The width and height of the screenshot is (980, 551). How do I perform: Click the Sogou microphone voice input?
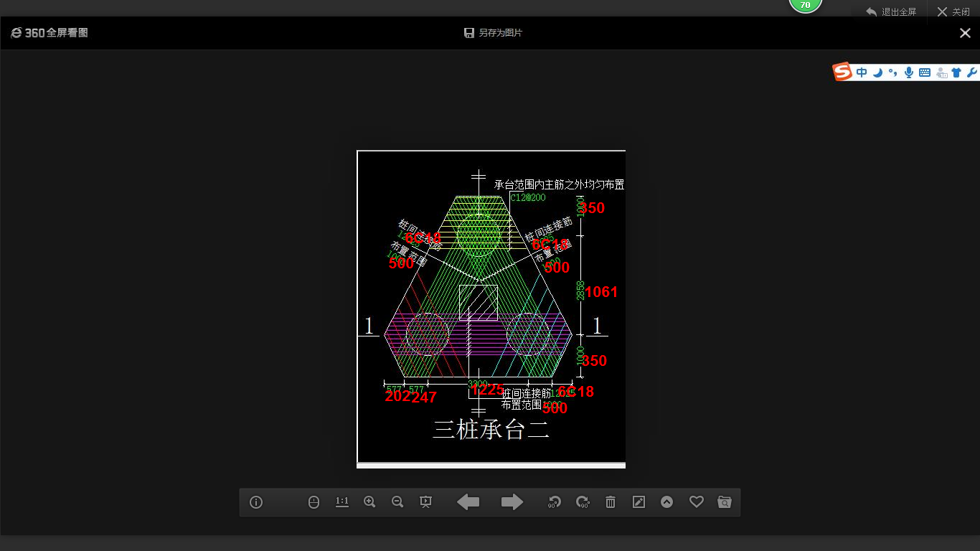tap(909, 72)
